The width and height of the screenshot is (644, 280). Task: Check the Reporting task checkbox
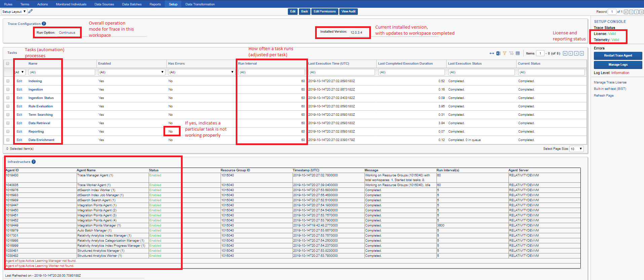pyautogui.click(x=8, y=132)
